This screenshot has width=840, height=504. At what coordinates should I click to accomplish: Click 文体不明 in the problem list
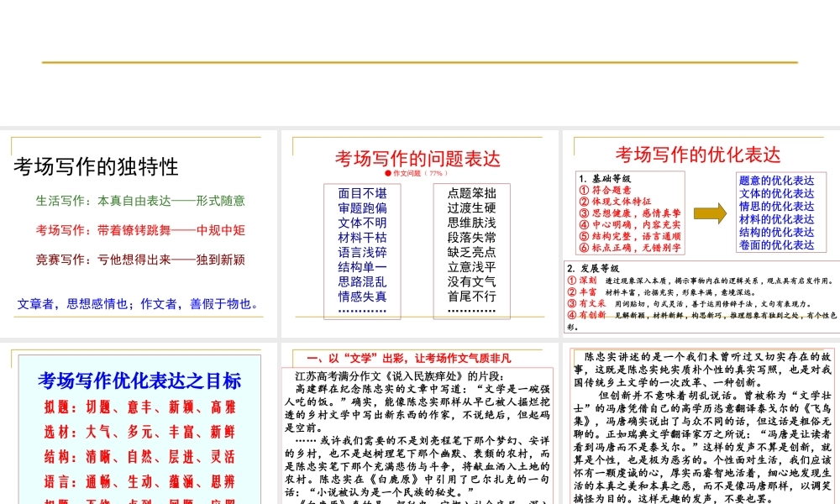coord(362,223)
